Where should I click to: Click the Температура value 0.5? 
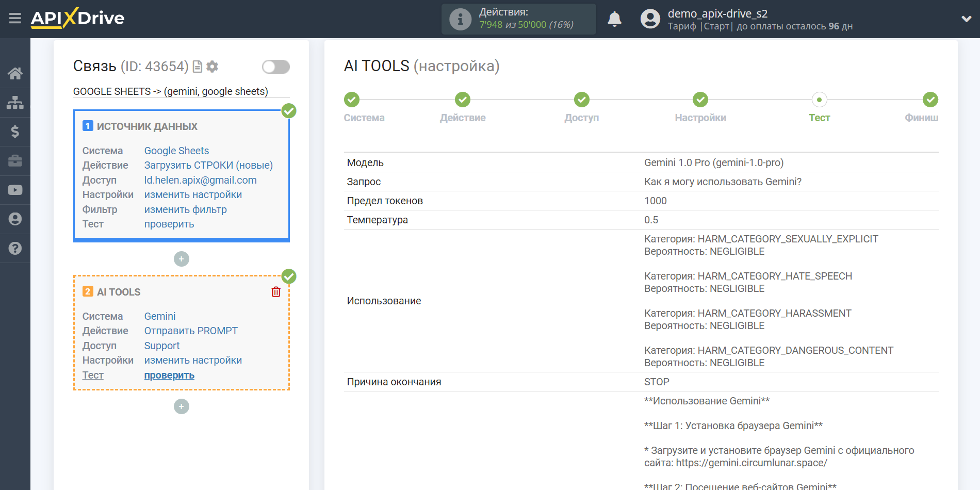click(651, 220)
